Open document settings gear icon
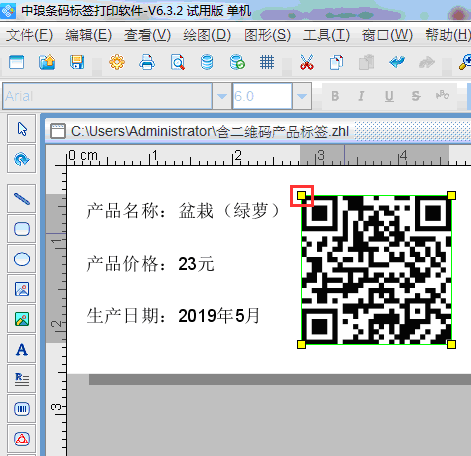The width and height of the screenshot is (471, 456). (x=117, y=62)
